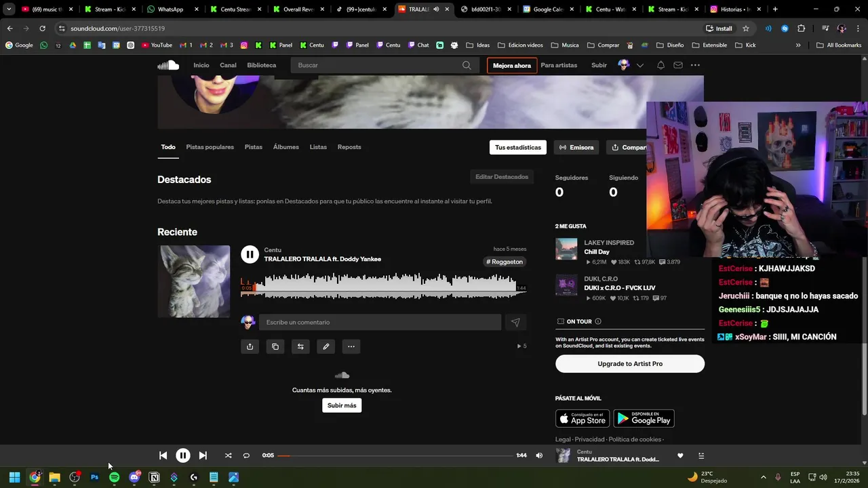Switch to Pistas populares tab
868x488 pixels.
tap(210, 147)
